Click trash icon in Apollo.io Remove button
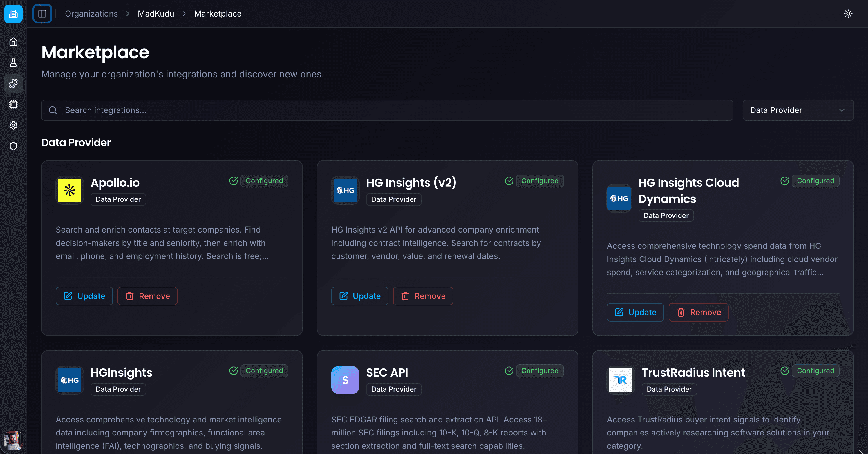The height and width of the screenshot is (454, 868). tap(130, 296)
